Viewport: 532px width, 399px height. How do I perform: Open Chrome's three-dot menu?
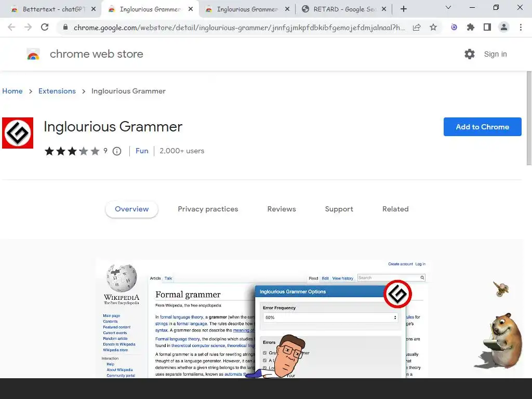pyautogui.click(x=521, y=27)
